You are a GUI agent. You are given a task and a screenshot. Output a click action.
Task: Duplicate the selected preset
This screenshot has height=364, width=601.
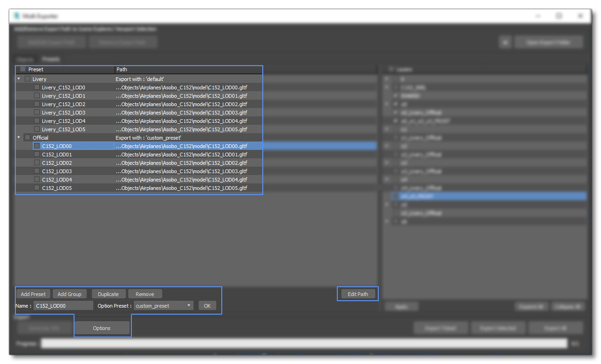[x=109, y=294]
